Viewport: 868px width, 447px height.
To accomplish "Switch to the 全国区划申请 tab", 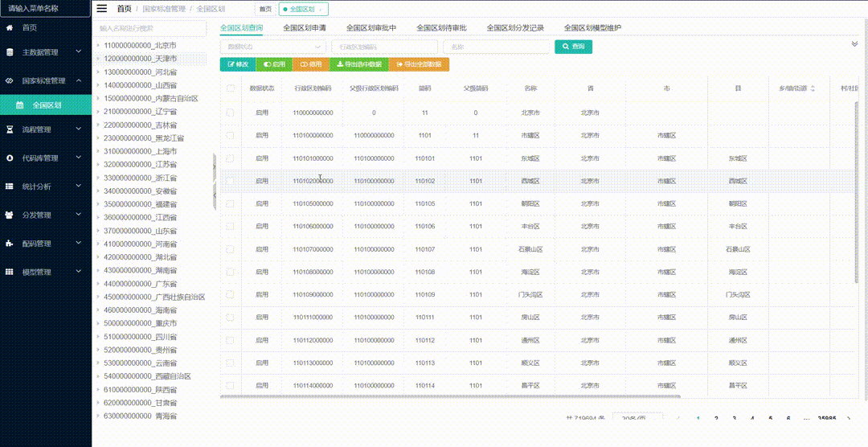I will pos(304,27).
